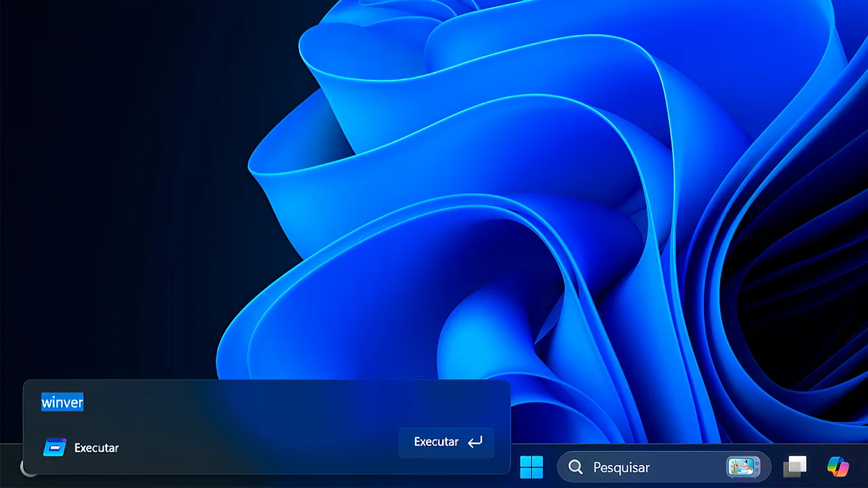Viewport: 868px width, 488px height.
Task: Click the Executar button to run winver
Action: 446,442
